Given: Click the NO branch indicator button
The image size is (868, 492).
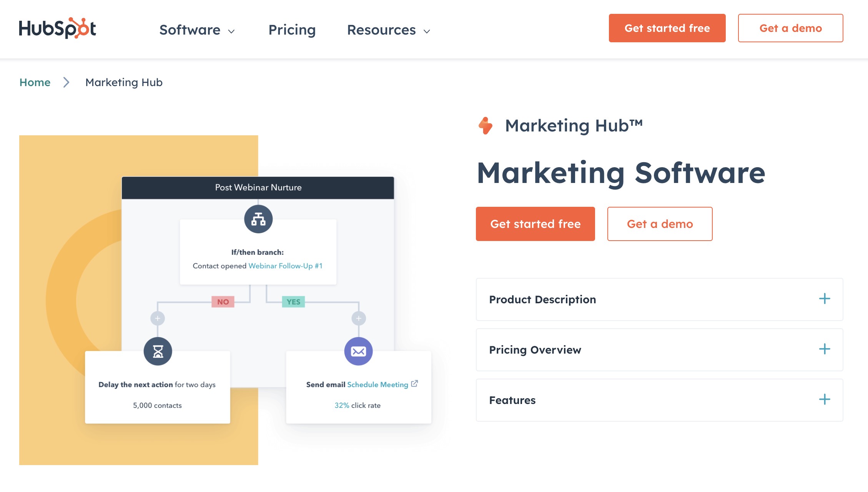Looking at the screenshot, I should click(x=224, y=302).
